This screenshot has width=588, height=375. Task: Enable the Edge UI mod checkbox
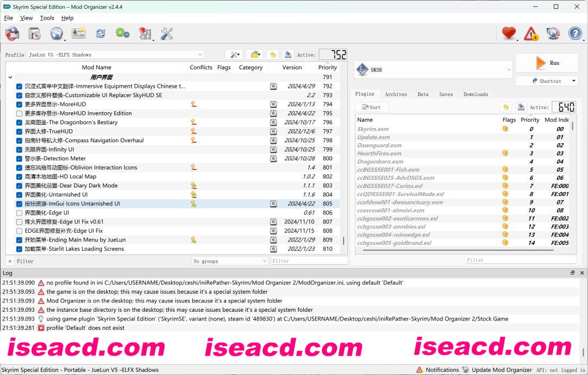(20, 213)
